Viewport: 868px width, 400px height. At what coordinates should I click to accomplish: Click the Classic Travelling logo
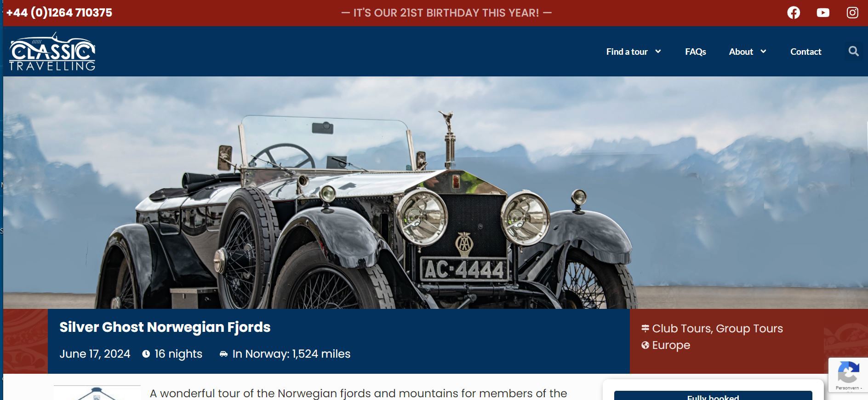click(x=52, y=51)
